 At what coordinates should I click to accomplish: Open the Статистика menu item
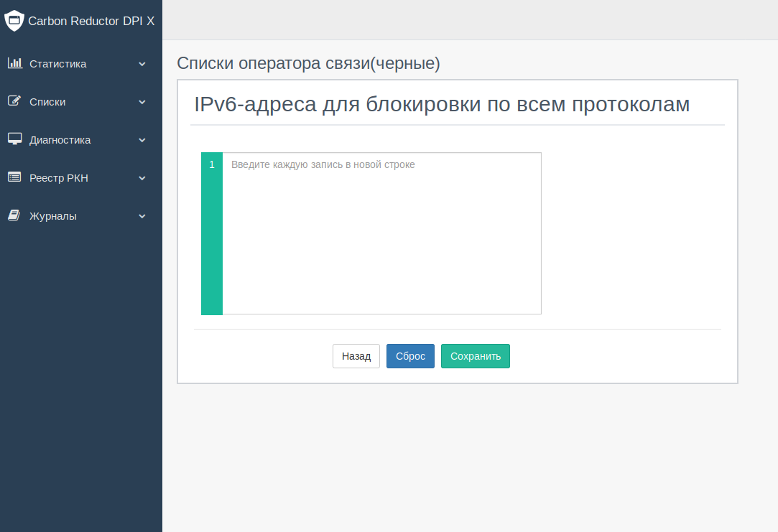tap(81, 64)
